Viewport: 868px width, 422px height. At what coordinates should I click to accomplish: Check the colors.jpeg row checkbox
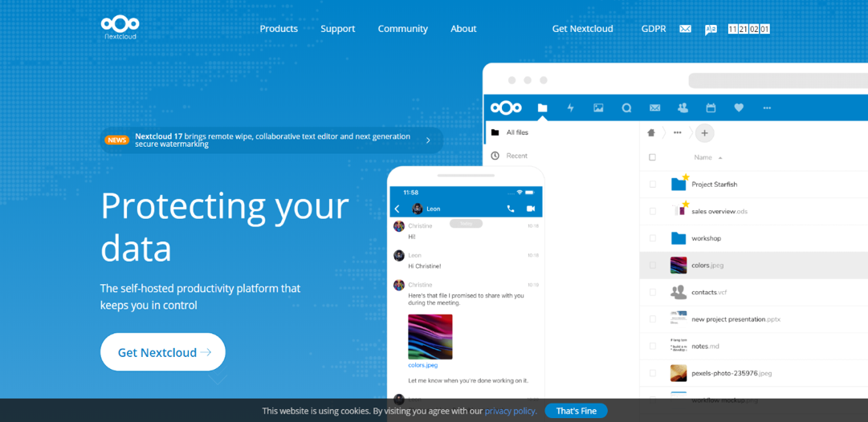click(653, 266)
